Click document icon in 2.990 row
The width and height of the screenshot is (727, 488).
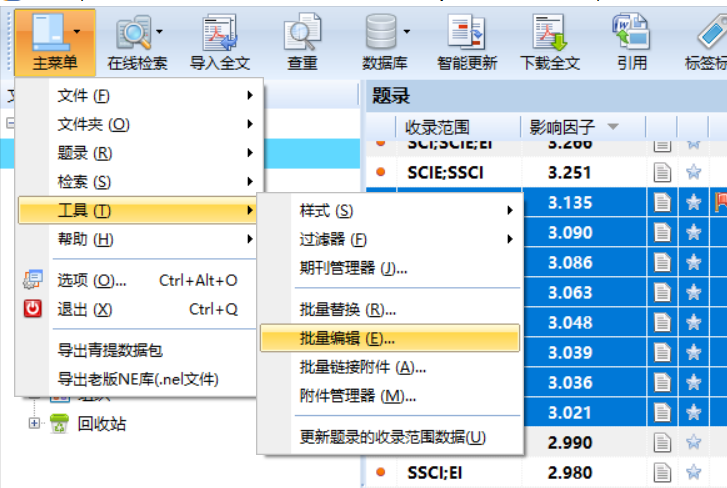[x=662, y=442]
